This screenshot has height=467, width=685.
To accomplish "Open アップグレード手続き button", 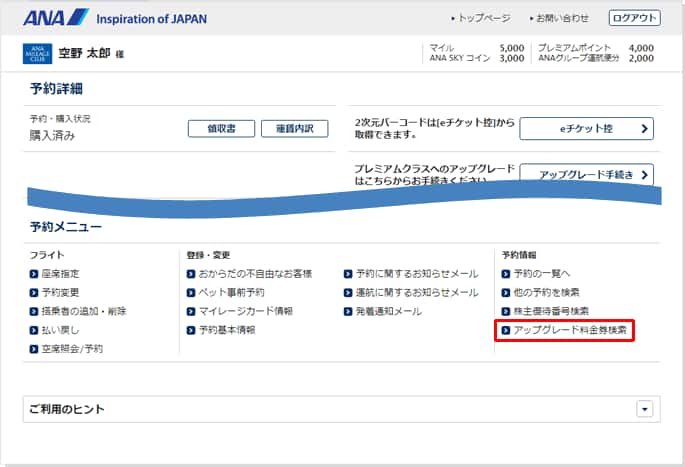I will tap(586, 175).
